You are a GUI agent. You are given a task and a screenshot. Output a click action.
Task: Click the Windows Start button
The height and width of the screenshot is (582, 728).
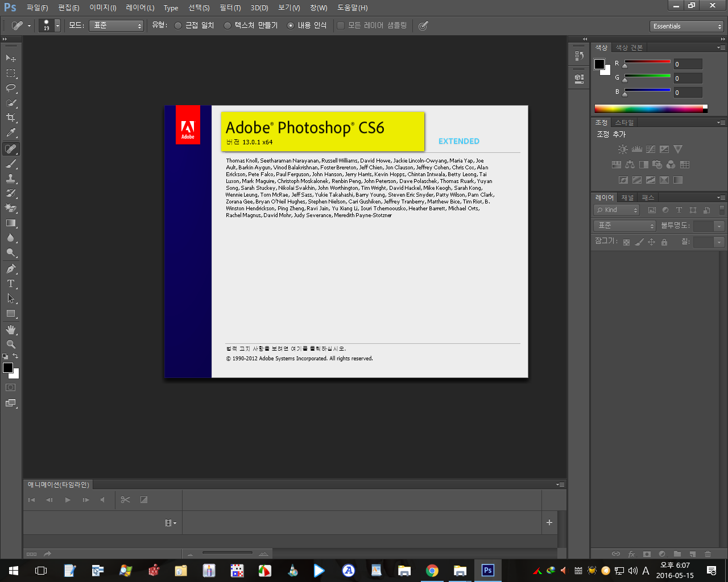tap(13, 571)
